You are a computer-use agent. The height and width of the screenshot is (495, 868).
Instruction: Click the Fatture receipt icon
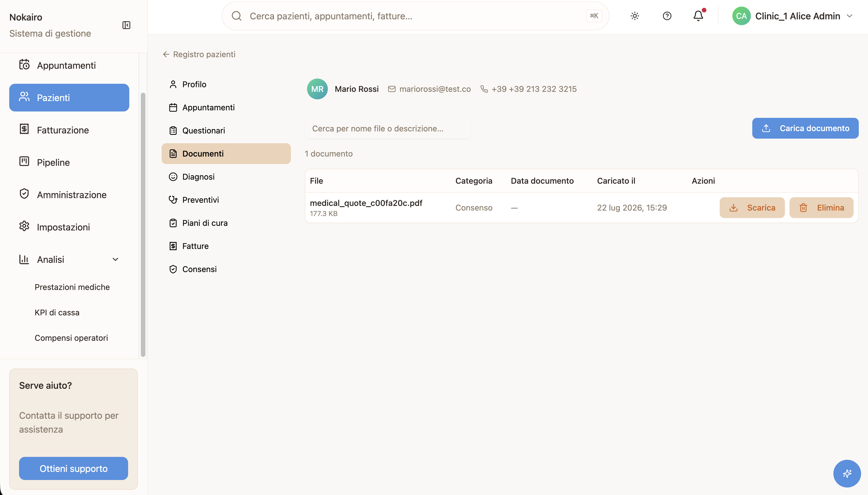click(x=173, y=246)
